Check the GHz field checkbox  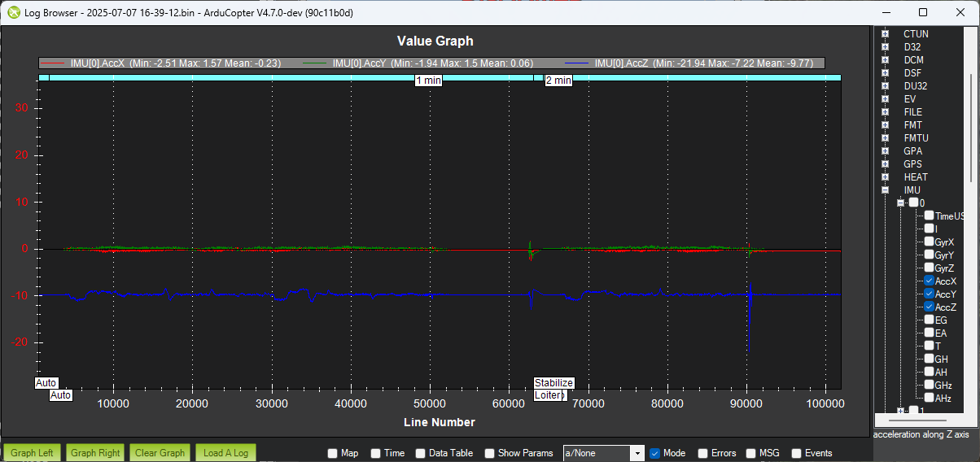(x=929, y=385)
